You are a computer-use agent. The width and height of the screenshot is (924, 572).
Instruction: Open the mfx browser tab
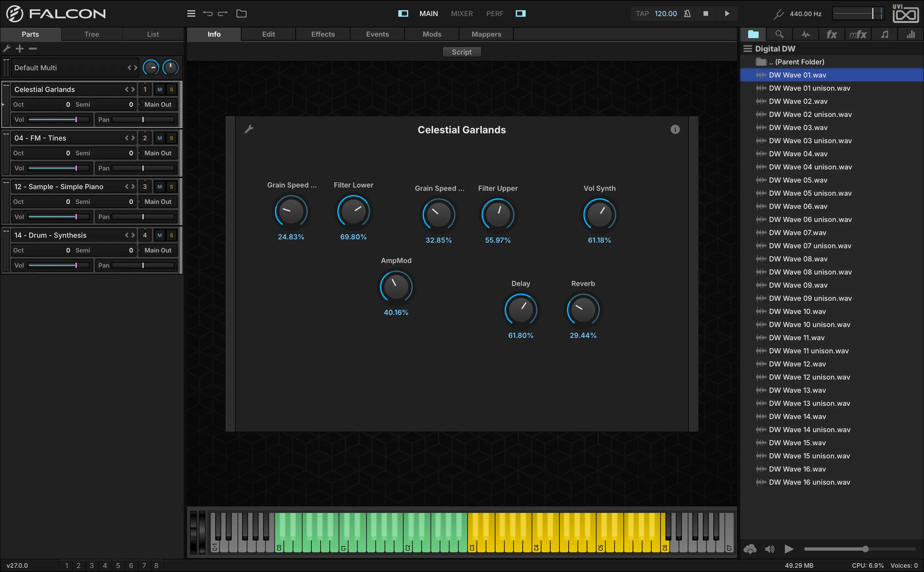[858, 34]
